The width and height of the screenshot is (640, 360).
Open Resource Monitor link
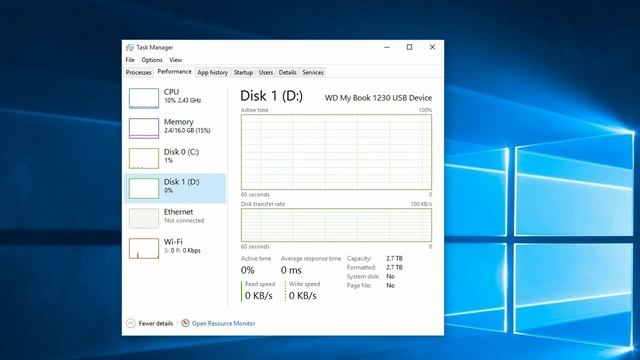(x=223, y=323)
